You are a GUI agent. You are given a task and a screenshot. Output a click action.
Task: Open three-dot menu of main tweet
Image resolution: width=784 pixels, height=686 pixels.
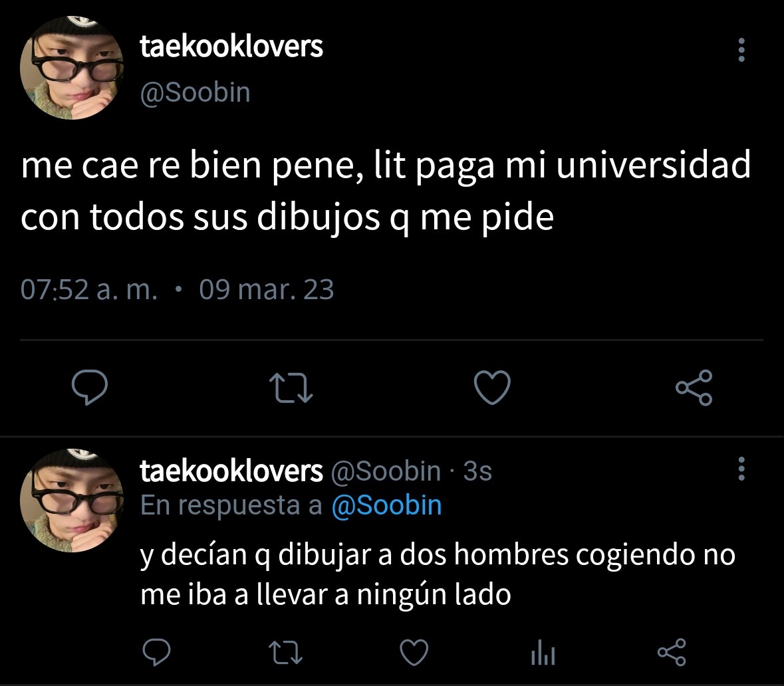tap(741, 50)
